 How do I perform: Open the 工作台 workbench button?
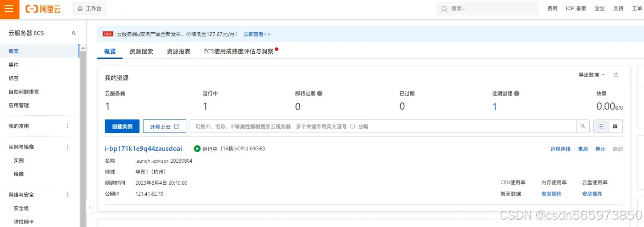pos(89,9)
